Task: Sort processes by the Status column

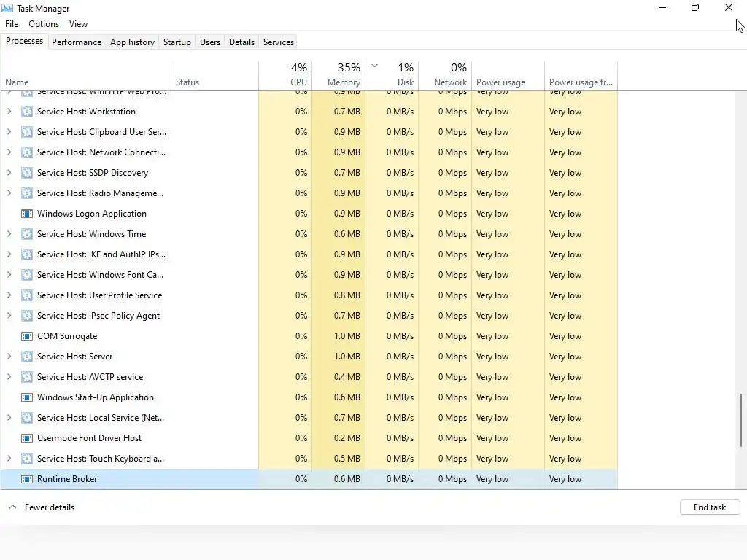Action: click(215, 76)
